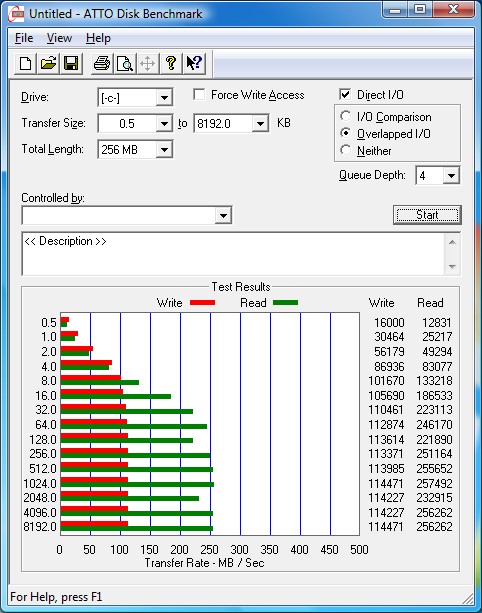Screen dimensions: 482x613
Task: Click the grayed-out move arrows toolbar icon
Action: [147, 63]
